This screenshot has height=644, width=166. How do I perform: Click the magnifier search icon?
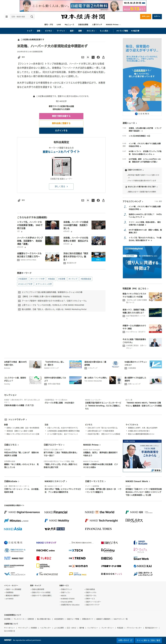(32, 17)
